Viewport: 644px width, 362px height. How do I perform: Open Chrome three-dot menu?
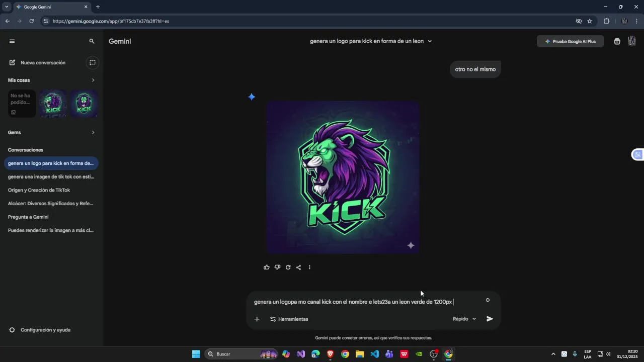[x=636, y=21]
